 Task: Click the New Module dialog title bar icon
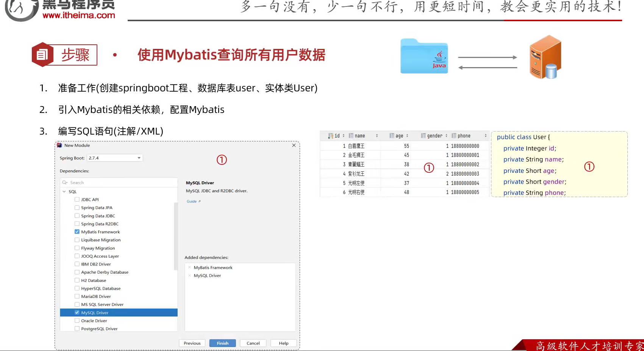pyautogui.click(x=59, y=145)
